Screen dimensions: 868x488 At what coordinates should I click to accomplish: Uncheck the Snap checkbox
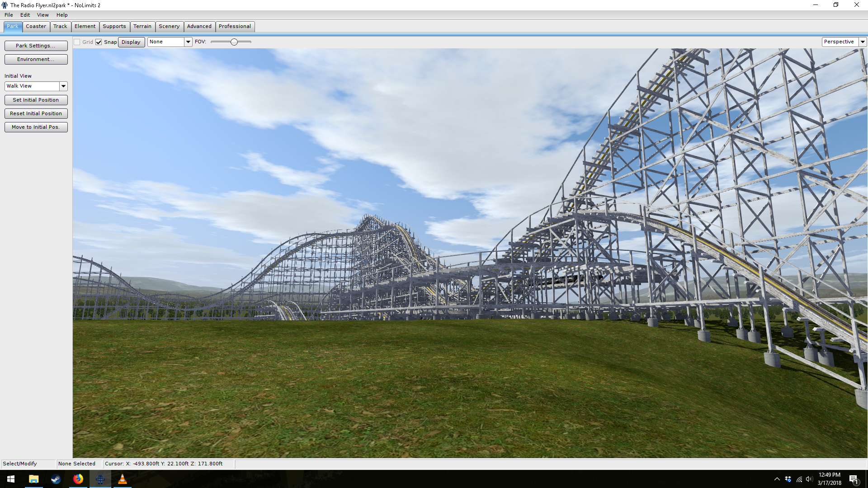[99, 42]
